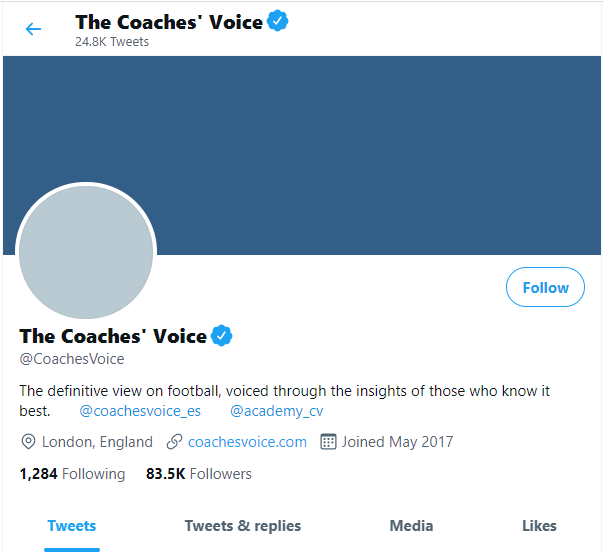The width and height of the screenshot is (604, 552).
Task: Open @coachesvoice_es mention link
Action: [x=140, y=411]
